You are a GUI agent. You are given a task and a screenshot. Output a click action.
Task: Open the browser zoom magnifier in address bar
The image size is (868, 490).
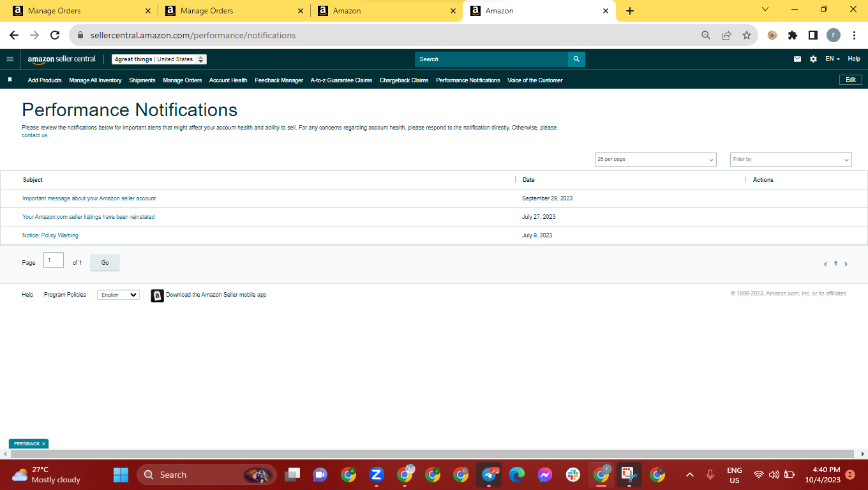pos(706,36)
